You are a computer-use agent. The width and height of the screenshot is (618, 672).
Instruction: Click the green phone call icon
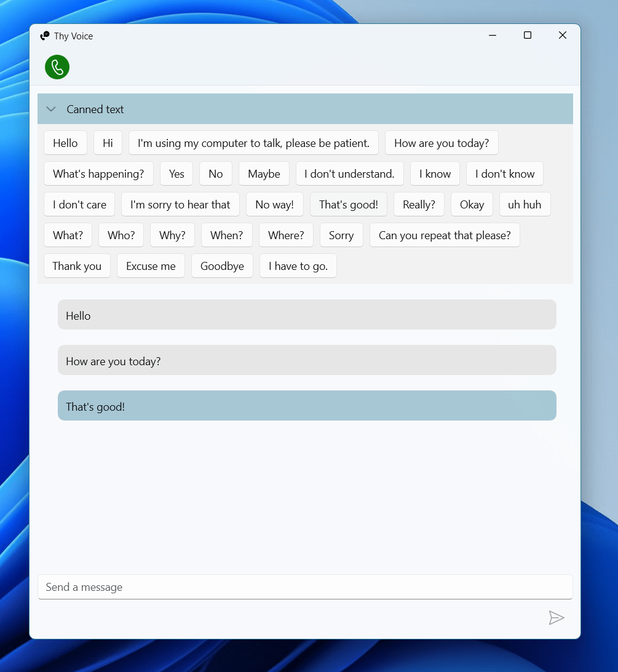57,67
